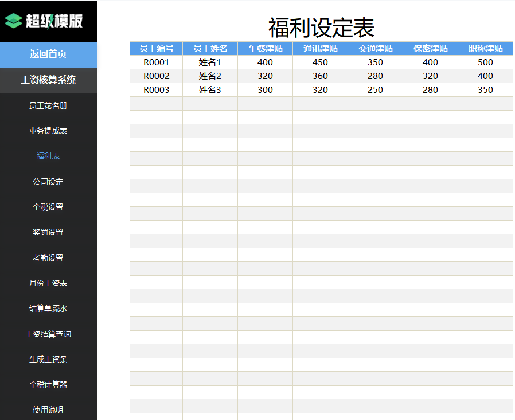
Task: Select the 员工编号 column header
Action: (156, 48)
